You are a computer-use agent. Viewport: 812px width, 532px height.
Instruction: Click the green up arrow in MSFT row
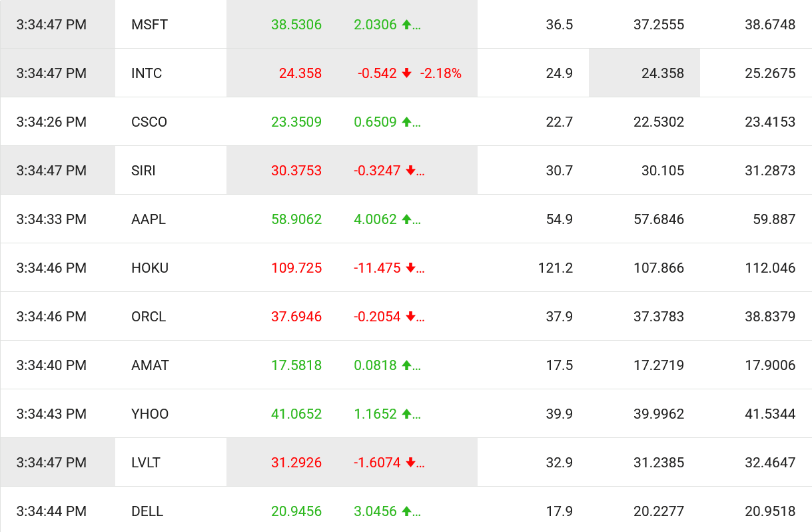[407, 25]
